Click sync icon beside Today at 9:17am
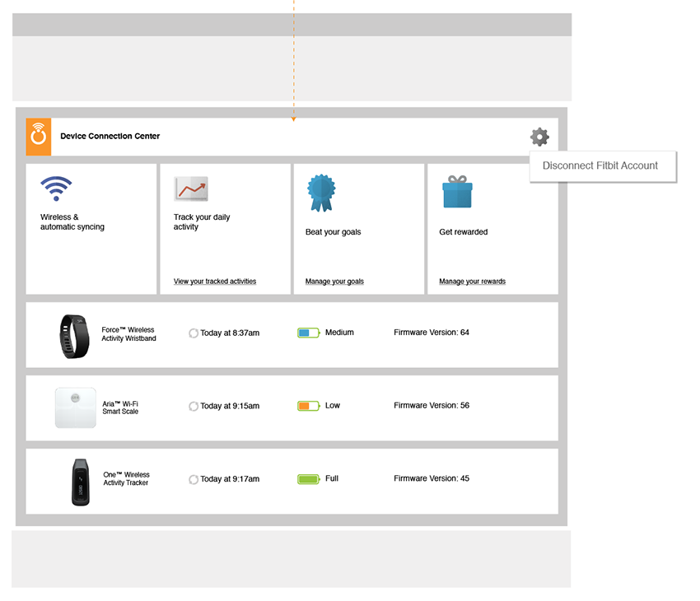This screenshot has width=700, height=601. tap(194, 479)
